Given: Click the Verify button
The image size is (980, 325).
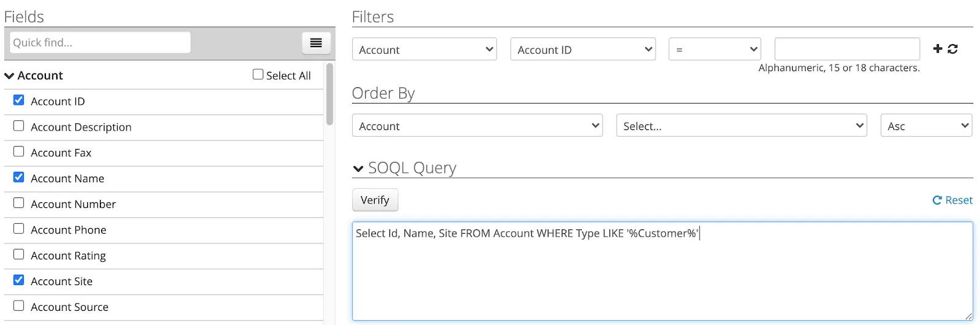Looking at the screenshot, I should point(375,200).
